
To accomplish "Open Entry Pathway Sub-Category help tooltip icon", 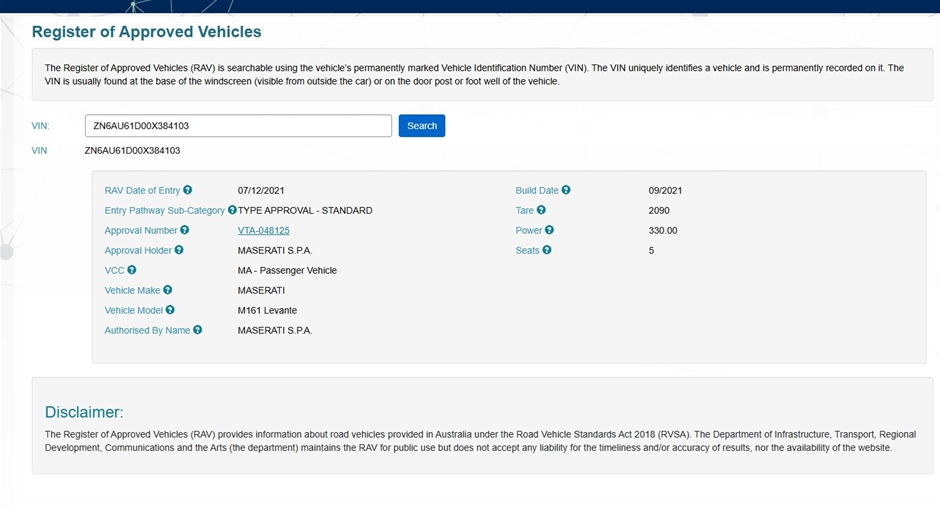I will (x=232, y=210).
